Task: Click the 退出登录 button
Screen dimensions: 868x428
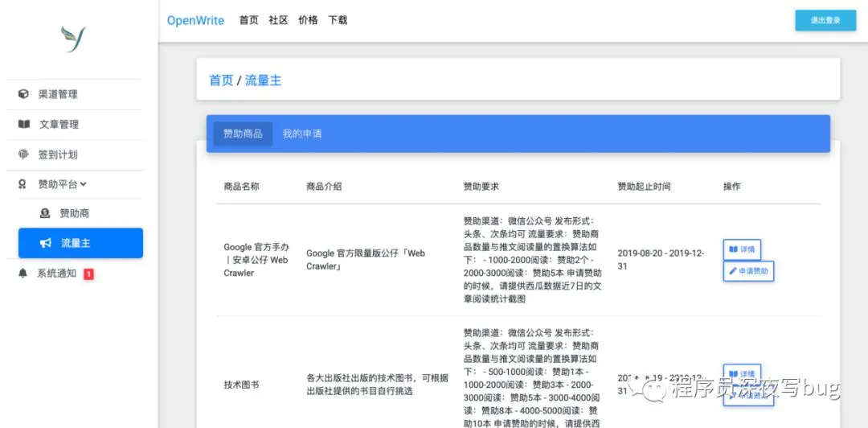Action: click(x=825, y=20)
